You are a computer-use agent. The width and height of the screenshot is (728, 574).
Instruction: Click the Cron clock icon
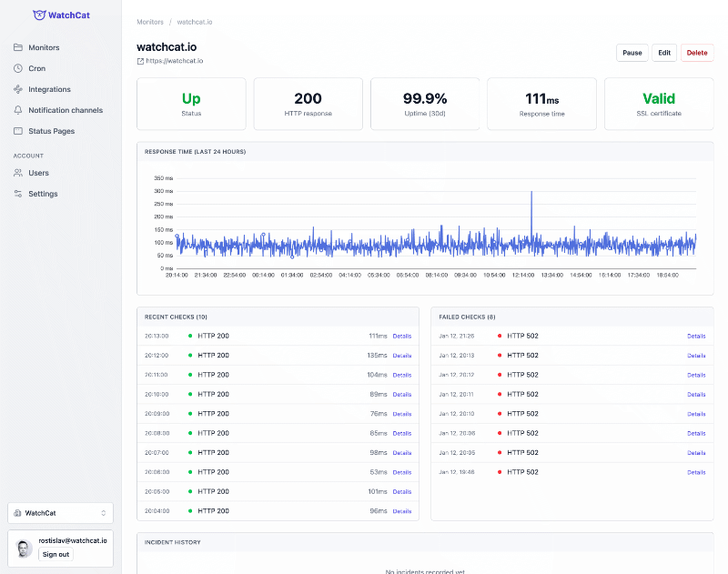(19, 68)
